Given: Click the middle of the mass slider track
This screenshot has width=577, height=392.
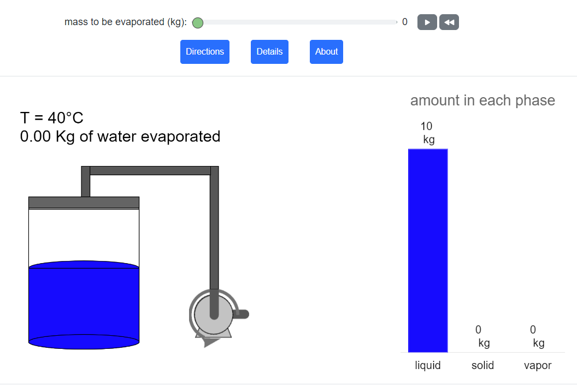Looking at the screenshot, I should [297, 22].
